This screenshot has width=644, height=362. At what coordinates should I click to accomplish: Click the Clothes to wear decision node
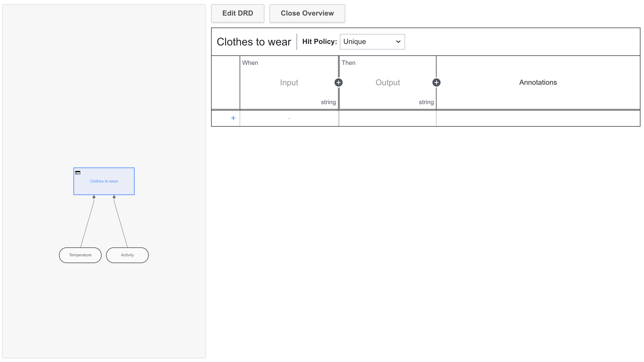(x=104, y=181)
